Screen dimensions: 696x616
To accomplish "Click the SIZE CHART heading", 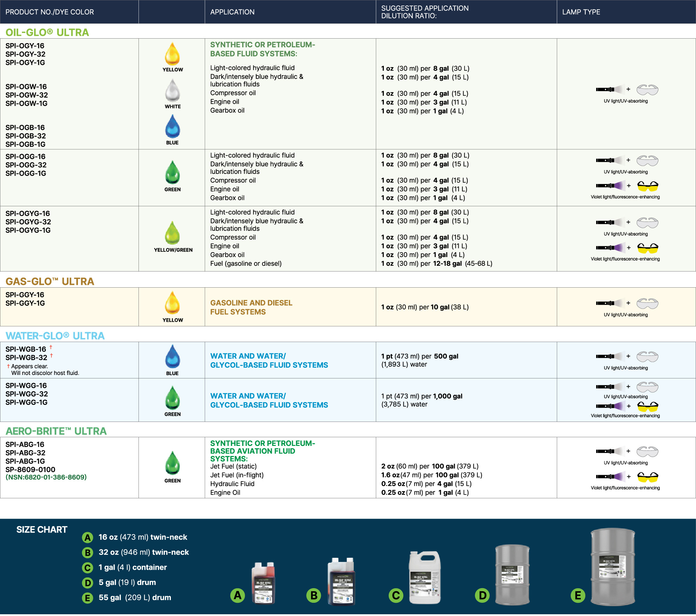I will (x=42, y=530).
